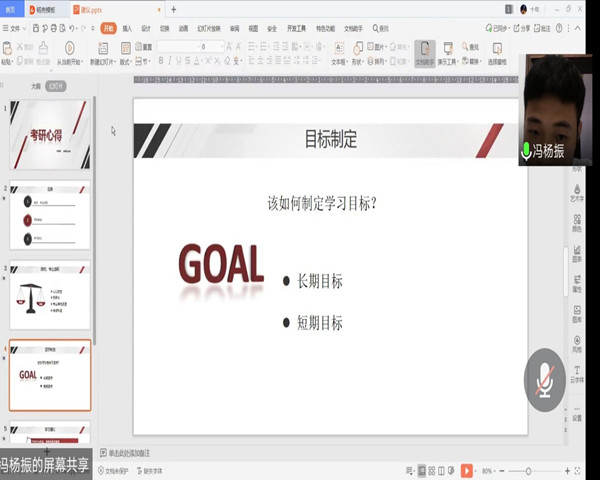Select slide 1 thumbnail 考研心得

tap(50, 134)
